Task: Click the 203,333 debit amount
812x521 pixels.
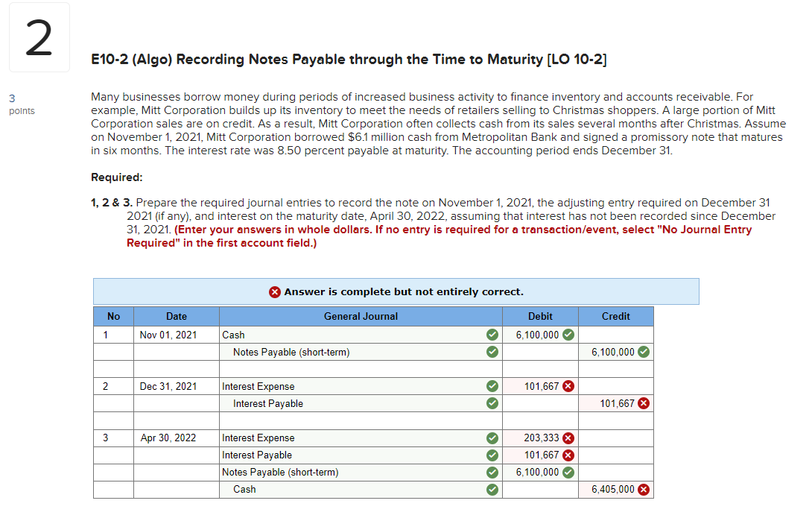Action: coord(541,438)
